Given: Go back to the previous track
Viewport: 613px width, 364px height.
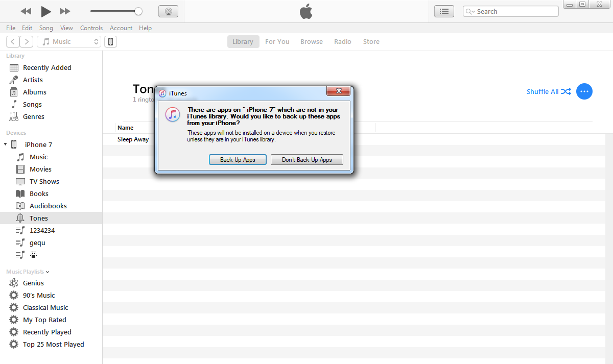Looking at the screenshot, I should coord(26,11).
